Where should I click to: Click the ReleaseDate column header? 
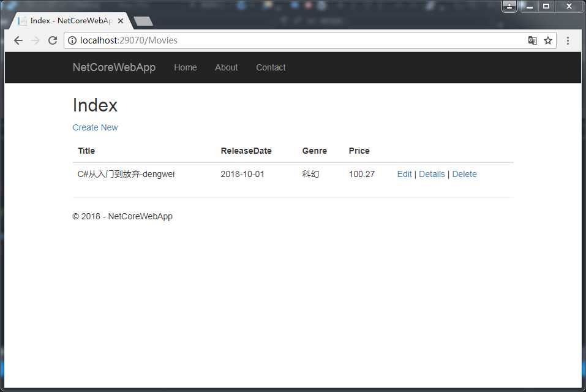tap(246, 151)
